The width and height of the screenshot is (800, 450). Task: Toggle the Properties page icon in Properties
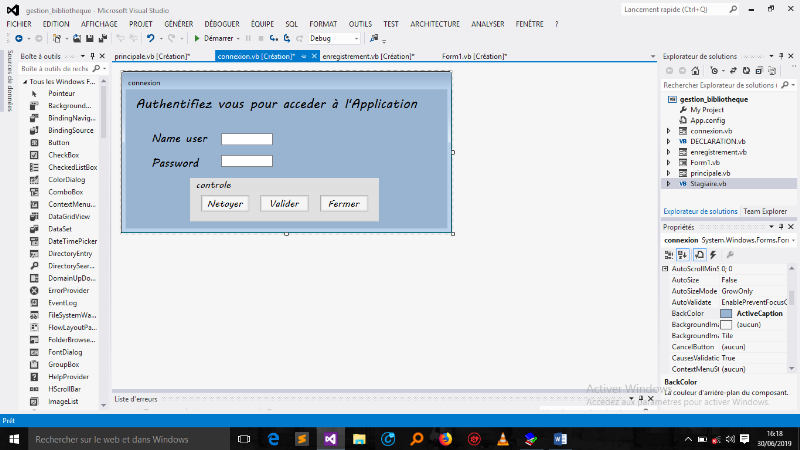tap(699, 255)
